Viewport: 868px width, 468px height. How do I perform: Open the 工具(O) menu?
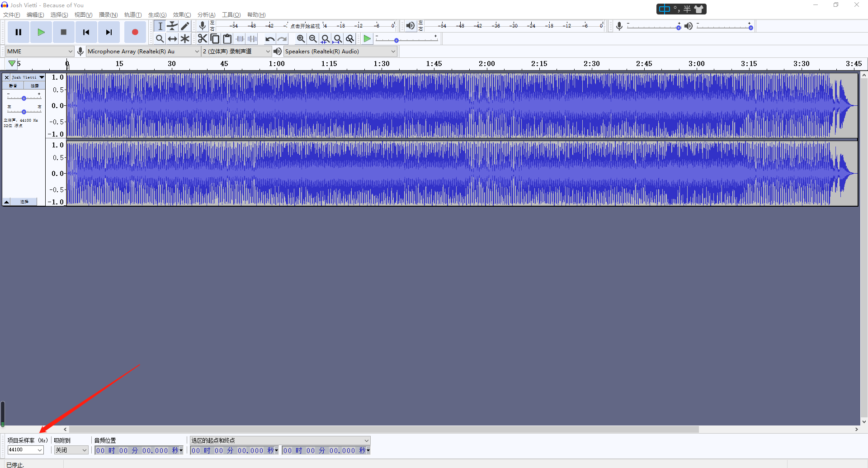point(231,15)
